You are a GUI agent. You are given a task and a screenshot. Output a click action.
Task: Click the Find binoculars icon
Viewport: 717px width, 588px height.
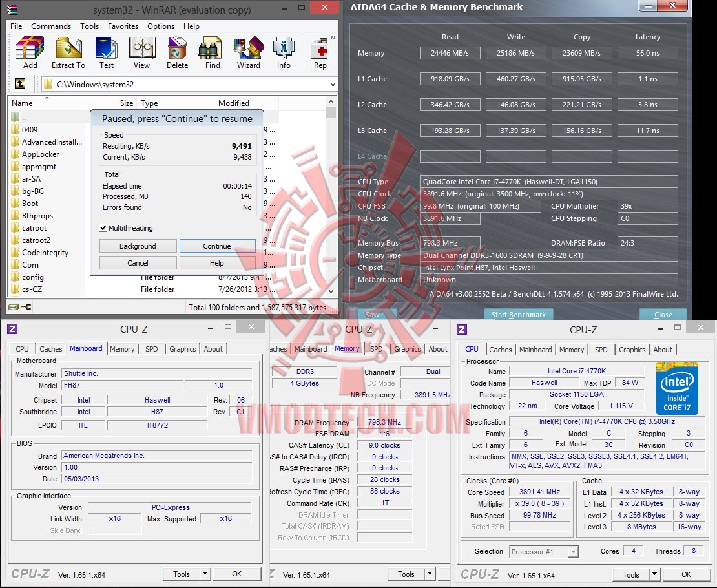click(x=212, y=52)
